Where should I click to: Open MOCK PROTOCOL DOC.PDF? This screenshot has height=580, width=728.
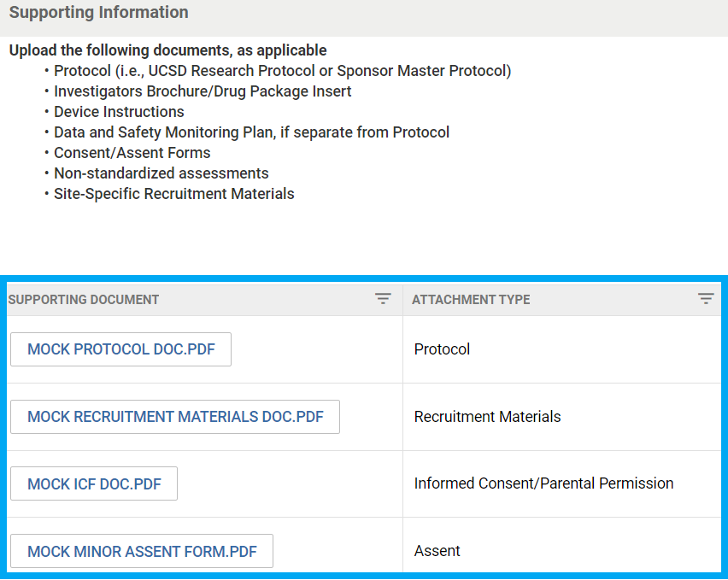pyautogui.click(x=120, y=349)
